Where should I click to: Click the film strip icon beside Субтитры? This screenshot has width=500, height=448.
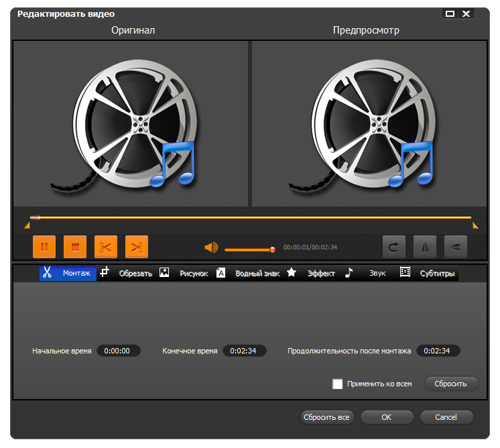405,272
